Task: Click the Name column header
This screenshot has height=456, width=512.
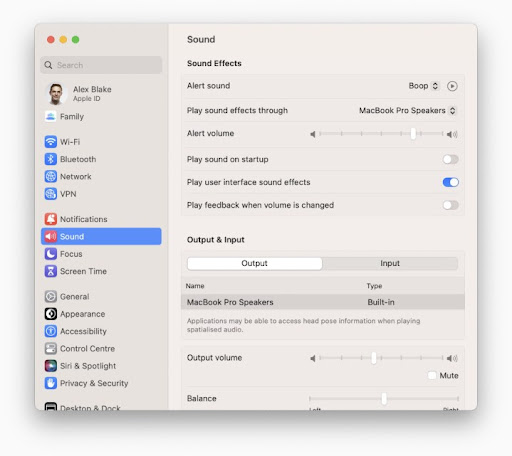Action: click(x=195, y=286)
